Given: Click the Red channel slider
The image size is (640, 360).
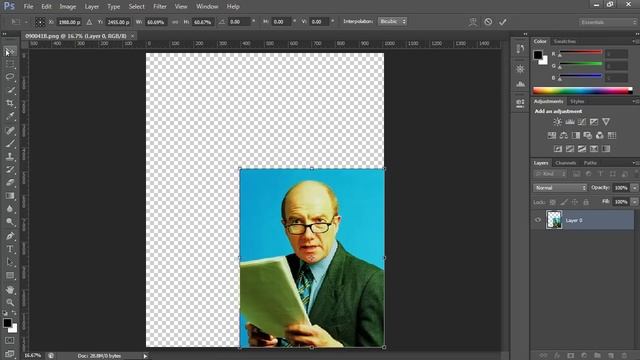Looking at the screenshot, I should [x=580, y=52].
